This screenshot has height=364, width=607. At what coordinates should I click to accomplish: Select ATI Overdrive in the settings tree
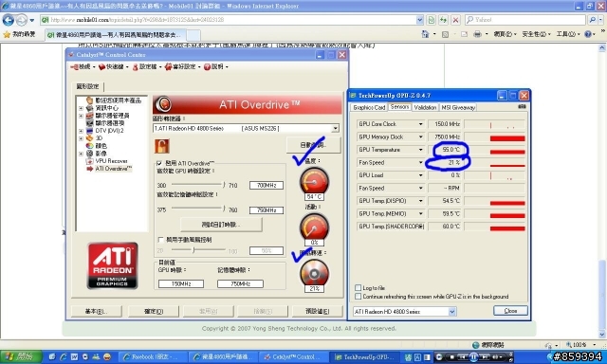pos(114,169)
